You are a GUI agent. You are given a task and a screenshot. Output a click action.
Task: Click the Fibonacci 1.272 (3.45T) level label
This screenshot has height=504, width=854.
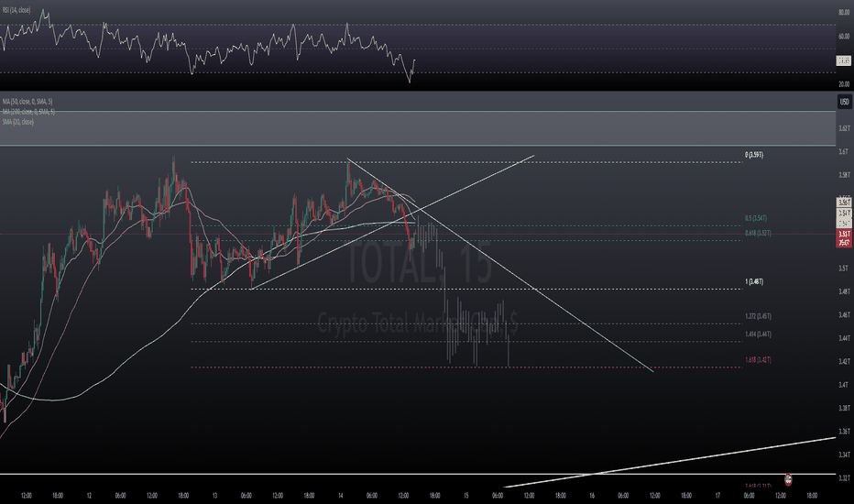coord(758,316)
